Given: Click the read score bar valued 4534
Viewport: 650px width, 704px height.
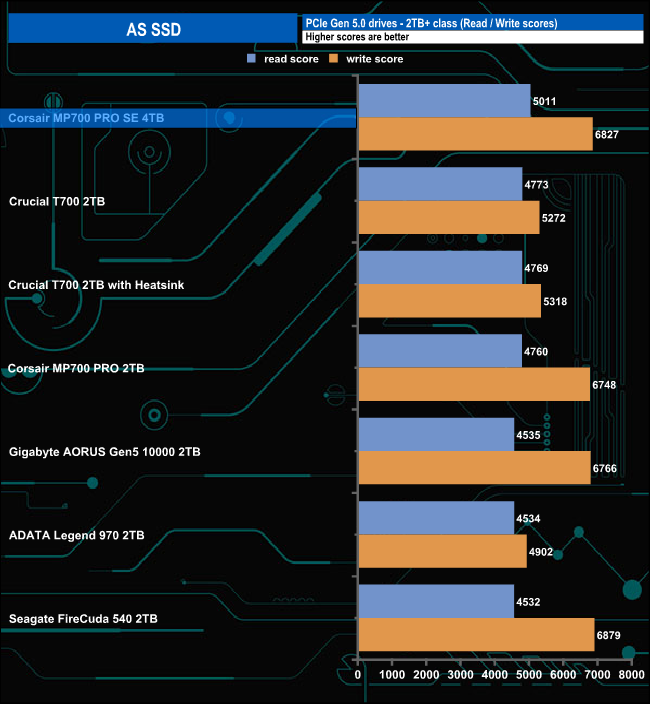Looking at the screenshot, I should 436,518.
